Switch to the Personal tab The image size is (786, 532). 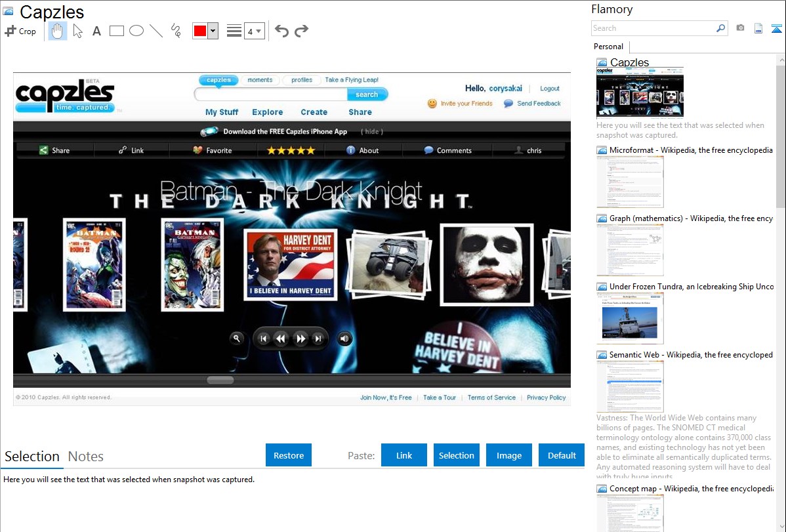click(x=609, y=47)
